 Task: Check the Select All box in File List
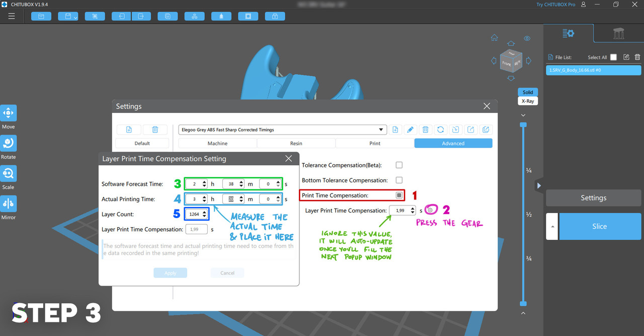[x=613, y=57]
